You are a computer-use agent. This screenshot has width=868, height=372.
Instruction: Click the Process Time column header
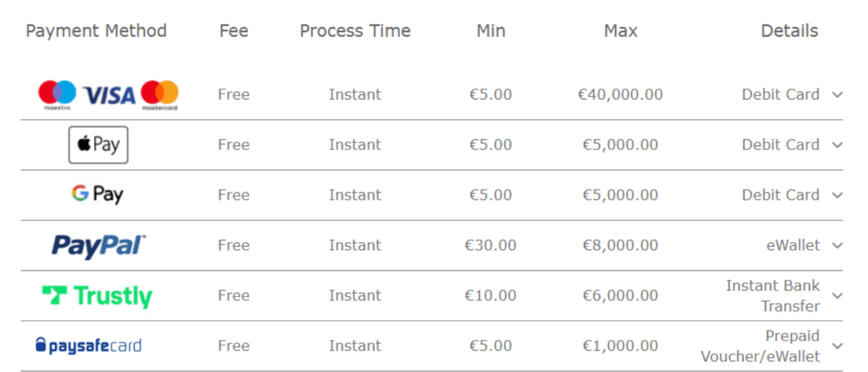pos(355,30)
